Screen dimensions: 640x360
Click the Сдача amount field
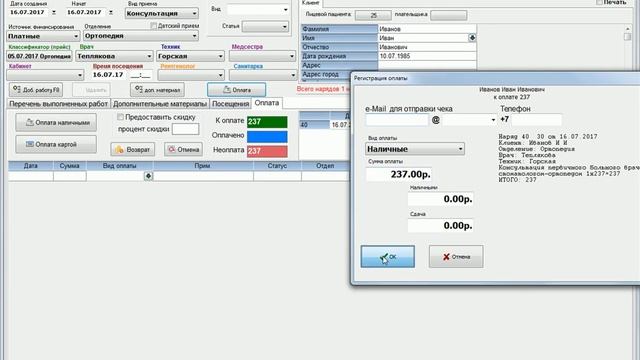coord(441,225)
